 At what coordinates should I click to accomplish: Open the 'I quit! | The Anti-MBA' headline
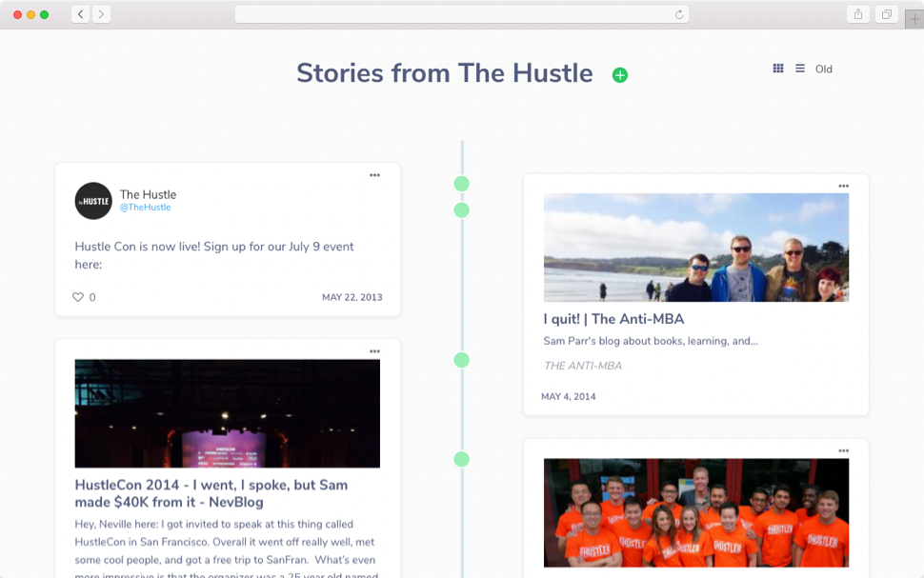[613, 319]
